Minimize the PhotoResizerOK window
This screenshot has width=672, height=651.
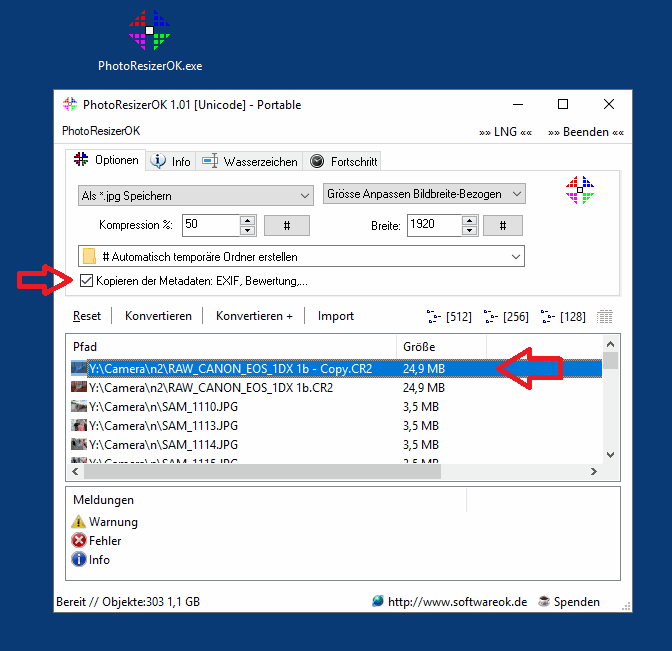click(518, 104)
